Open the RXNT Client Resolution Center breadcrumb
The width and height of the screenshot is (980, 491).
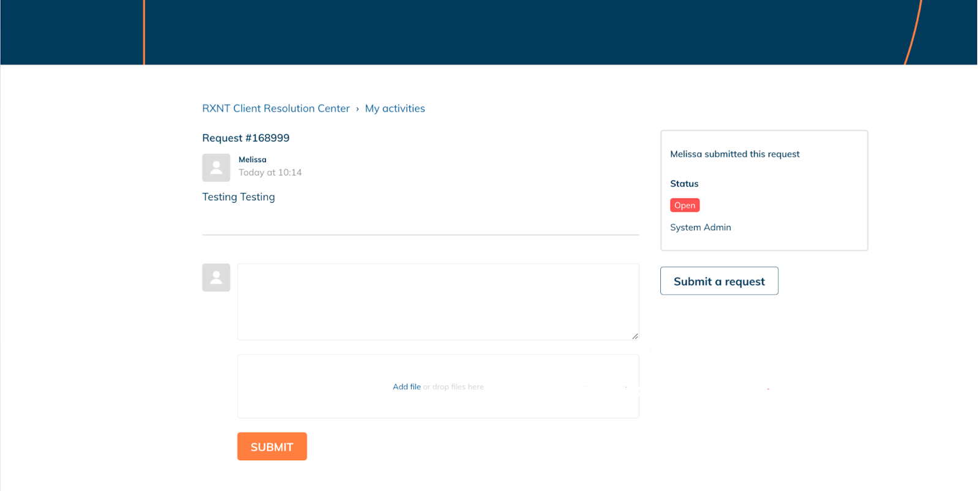coord(276,108)
